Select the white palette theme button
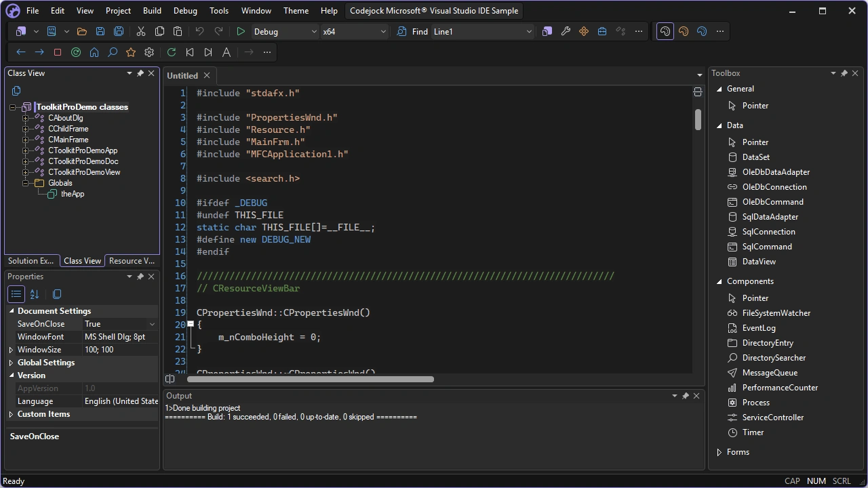The image size is (868, 488). point(665,31)
